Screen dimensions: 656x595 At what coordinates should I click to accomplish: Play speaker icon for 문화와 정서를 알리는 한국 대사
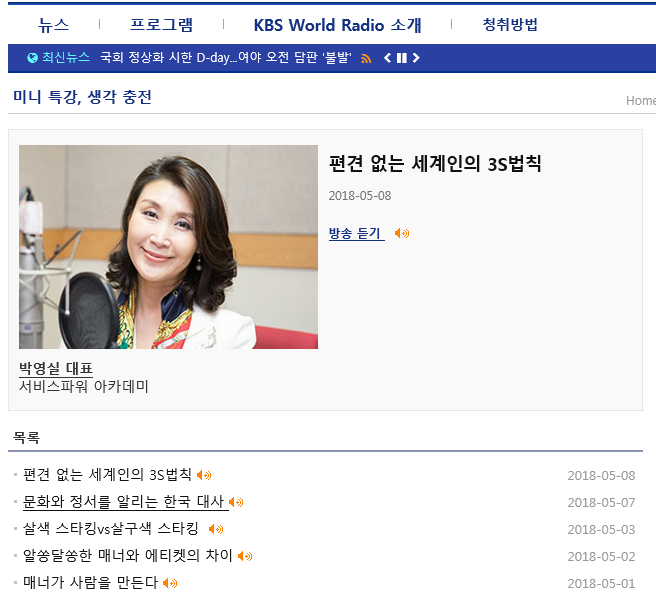(236, 502)
